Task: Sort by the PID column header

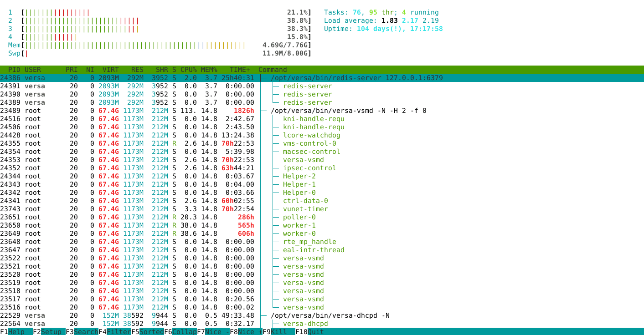Action: [14, 70]
